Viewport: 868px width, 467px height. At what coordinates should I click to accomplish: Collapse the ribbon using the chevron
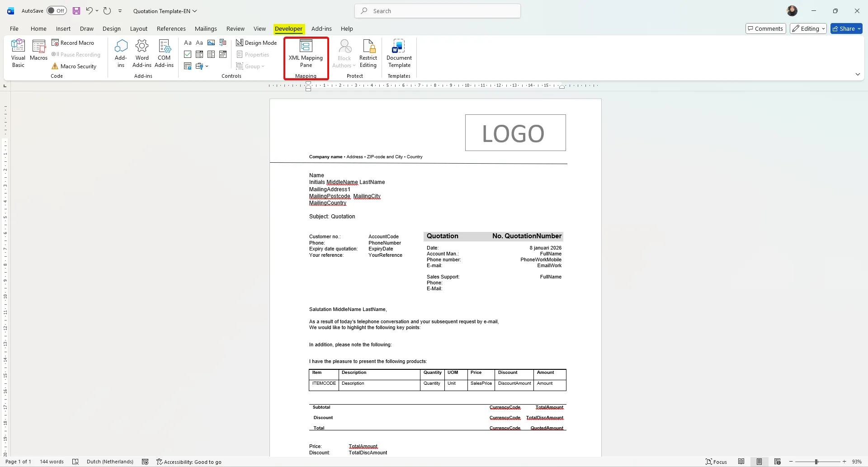click(858, 75)
